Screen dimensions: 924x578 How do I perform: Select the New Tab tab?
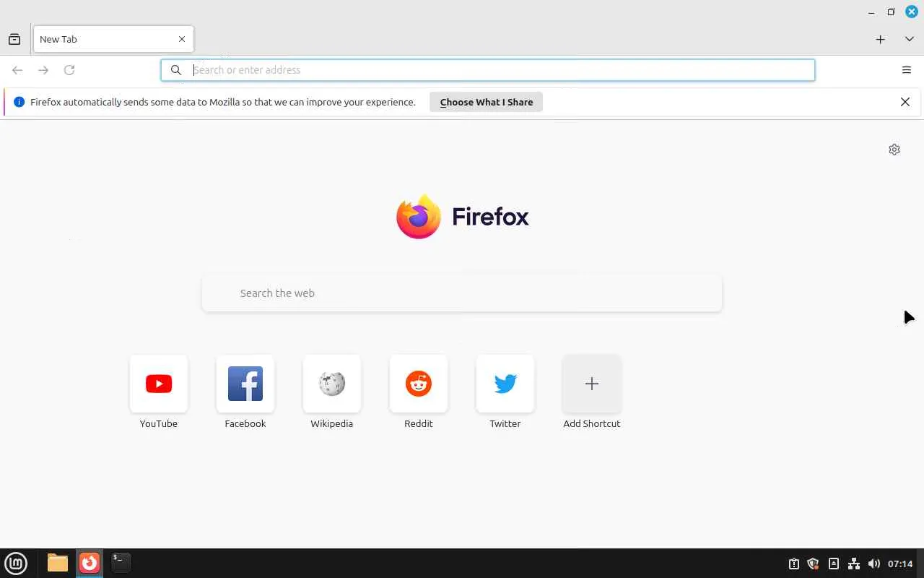pyautogui.click(x=113, y=39)
